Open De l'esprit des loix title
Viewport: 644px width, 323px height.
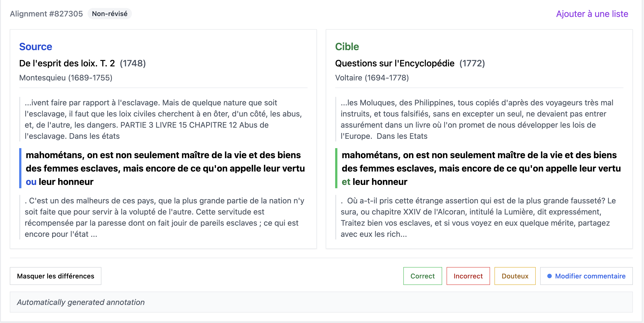[x=67, y=63]
